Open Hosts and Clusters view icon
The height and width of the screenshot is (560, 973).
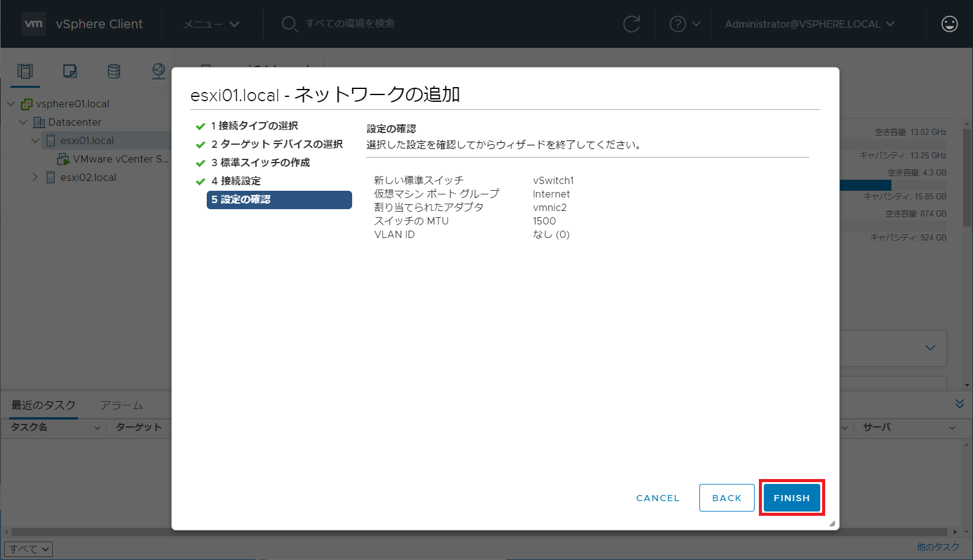pos(25,71)
